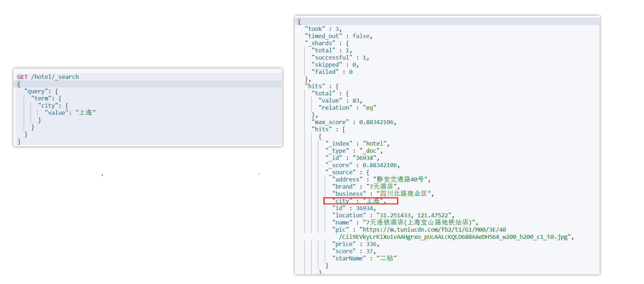Click the "_index" : "hotel" line
Screen dimensions: 644x284
click(357, 143)
